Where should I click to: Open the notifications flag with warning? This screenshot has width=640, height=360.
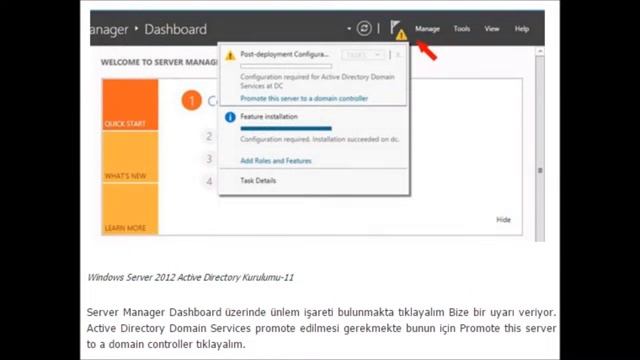[398, 30]
